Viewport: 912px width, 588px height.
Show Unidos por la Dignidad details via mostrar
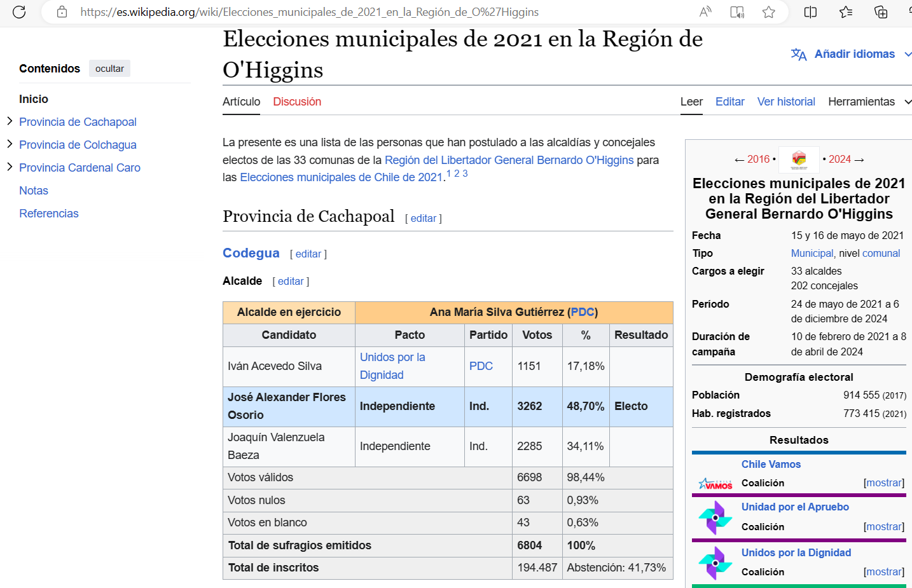(x=884, y=572)
